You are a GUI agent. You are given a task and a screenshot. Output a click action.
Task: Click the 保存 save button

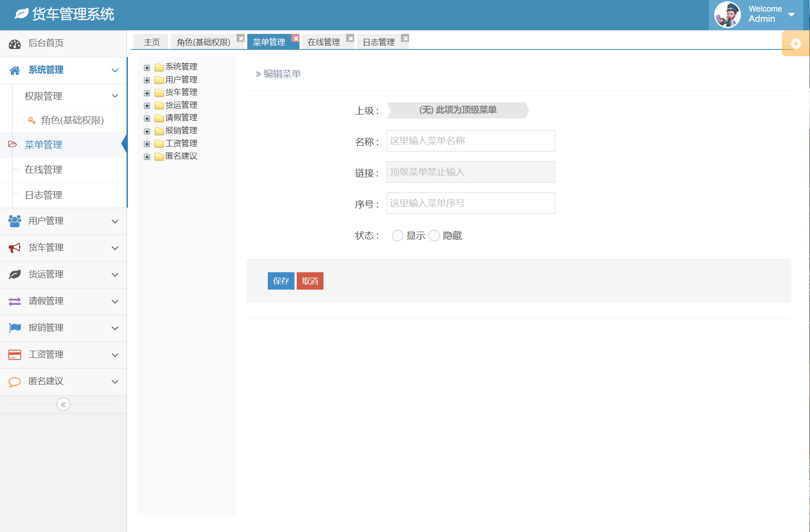[x=281, y=281]
